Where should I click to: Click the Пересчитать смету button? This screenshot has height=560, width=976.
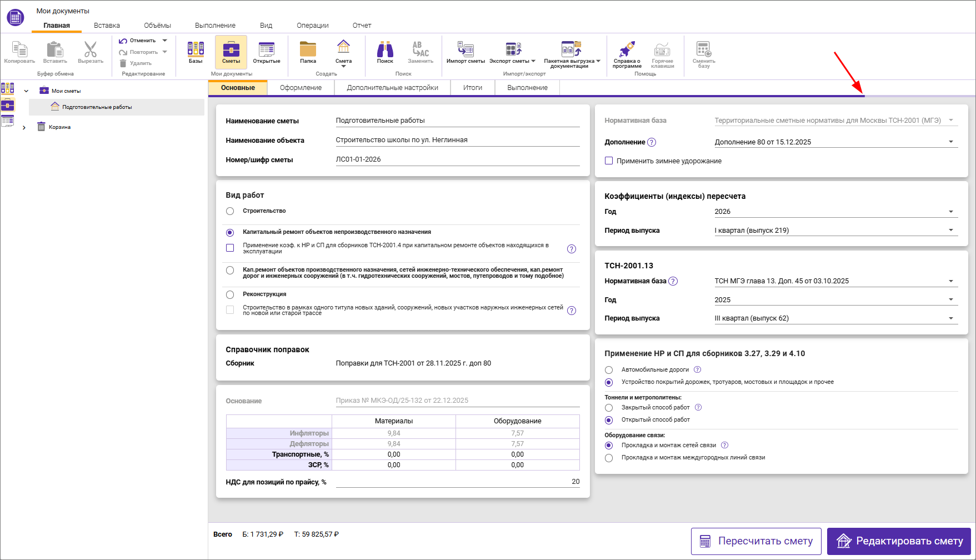click(x=755, y=541)
